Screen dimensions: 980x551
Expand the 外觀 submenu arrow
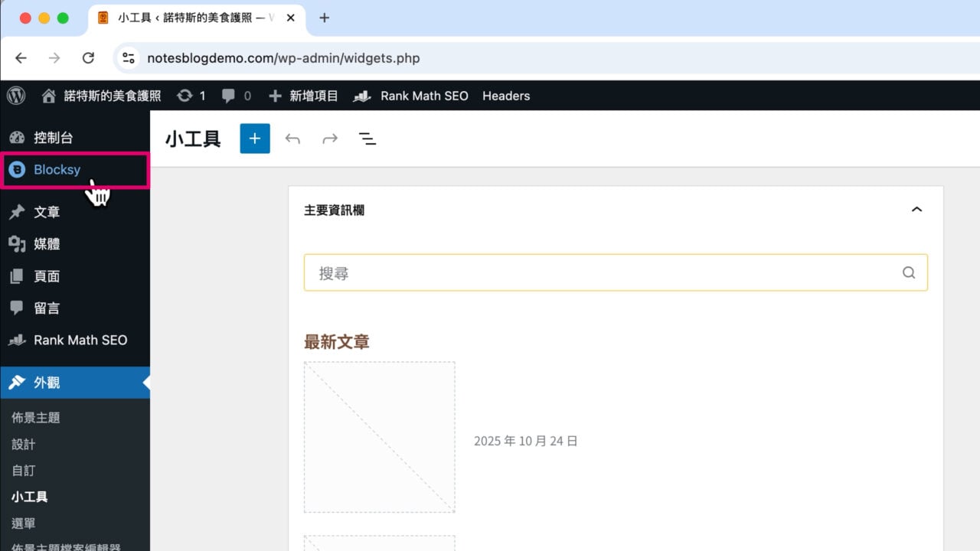145,383
